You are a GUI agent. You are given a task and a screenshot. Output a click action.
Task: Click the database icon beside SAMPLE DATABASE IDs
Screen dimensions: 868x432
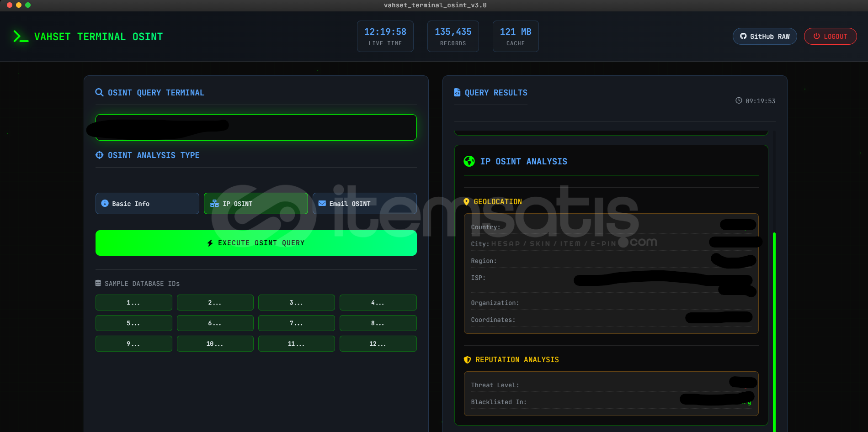pyautogui.click(x=98, y=283)
